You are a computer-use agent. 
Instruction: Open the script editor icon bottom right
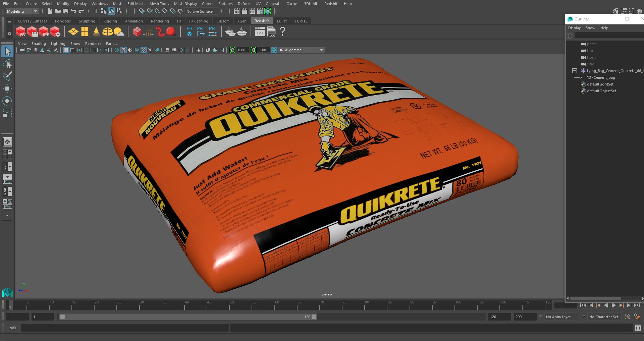[638, 328]
